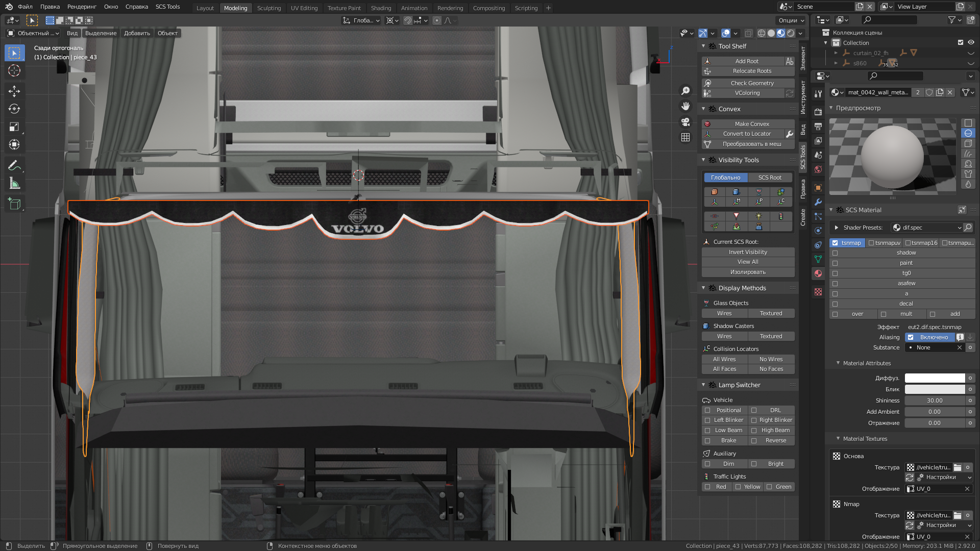The image size is (980, 551).
Task: Expand the curtain_02_fh outliner item
Action: (836, 53)
